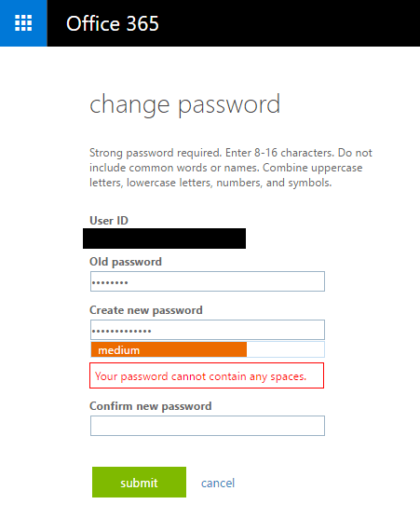
Task: Click the spaces error message box
Action: click(207, 375)
